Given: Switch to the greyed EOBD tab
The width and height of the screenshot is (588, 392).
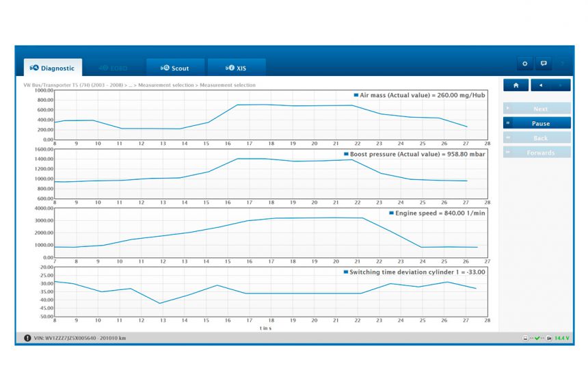Looking at the screenshot, I should [114, 68].
